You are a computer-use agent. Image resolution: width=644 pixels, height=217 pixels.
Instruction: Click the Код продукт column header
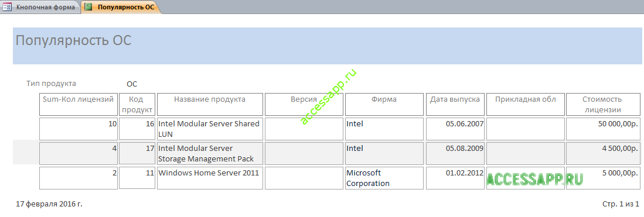pos(138,104)
